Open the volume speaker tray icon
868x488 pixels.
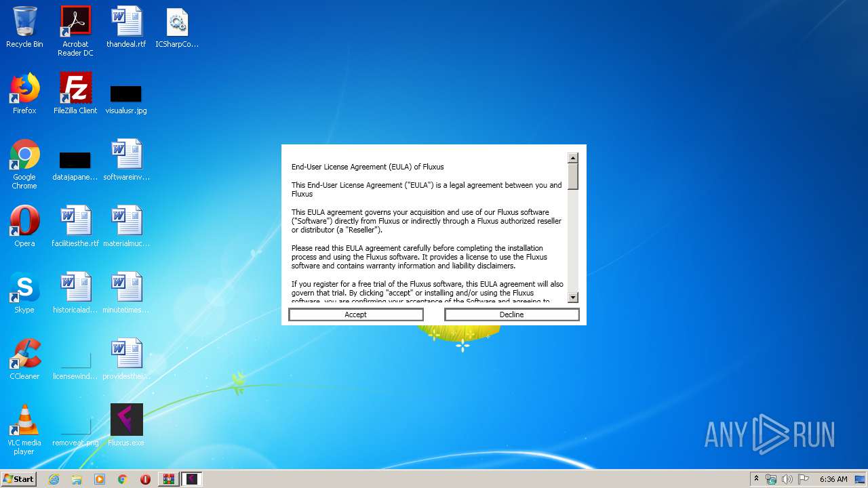(787, 479)
